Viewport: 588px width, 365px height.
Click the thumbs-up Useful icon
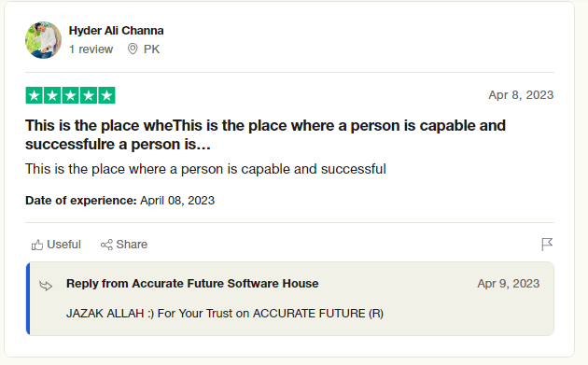tap(36, 245)
